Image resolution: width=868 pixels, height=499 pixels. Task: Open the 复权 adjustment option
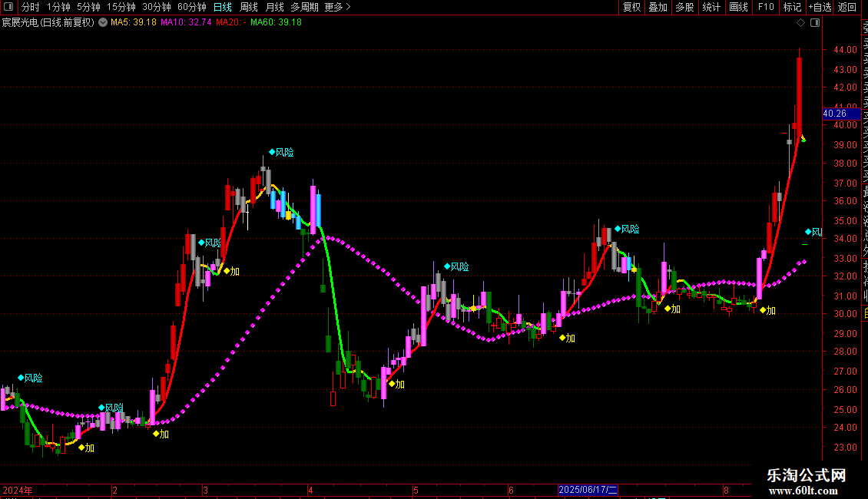[631, 7]
